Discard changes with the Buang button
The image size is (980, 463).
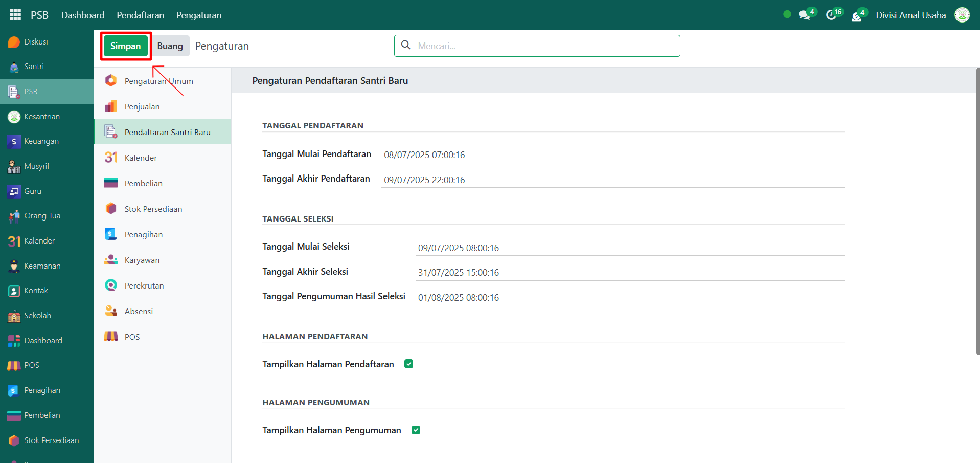point(170,46)
